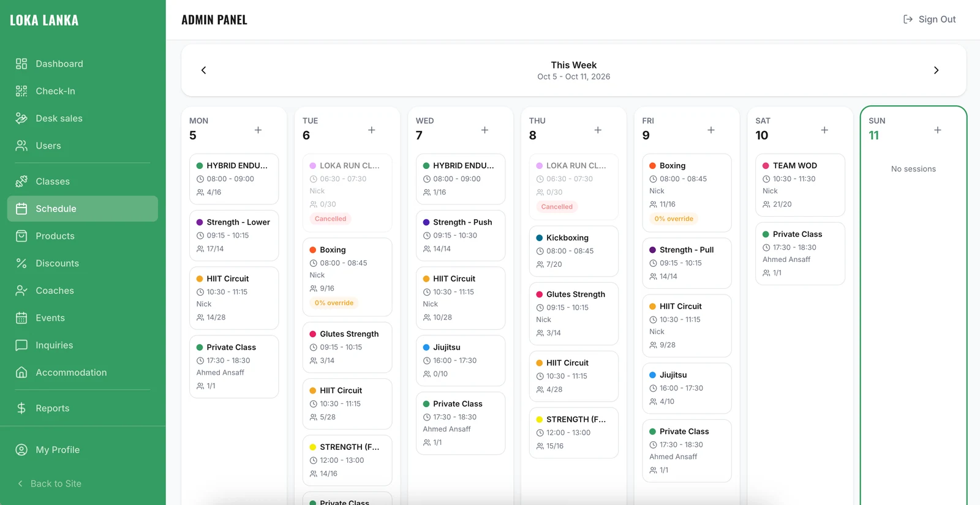Image resolution: width=980 pixels, height=505 pixels.
Task: Go back to site
Action: [x=49, y=484]
